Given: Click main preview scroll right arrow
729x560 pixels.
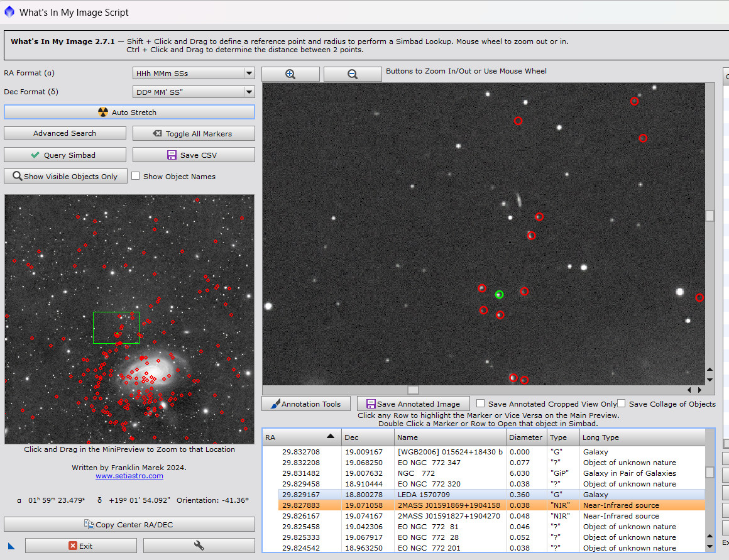Looking at the screenshot, I should coord(699,390).
